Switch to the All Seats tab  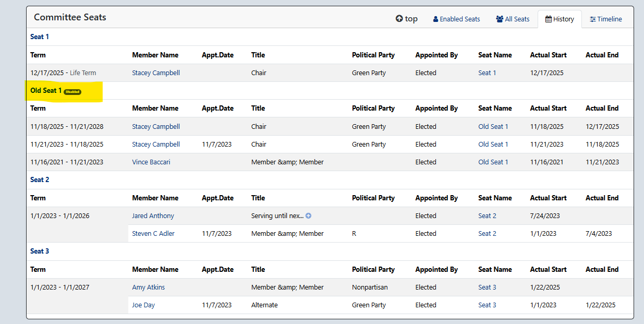[513, 19]
